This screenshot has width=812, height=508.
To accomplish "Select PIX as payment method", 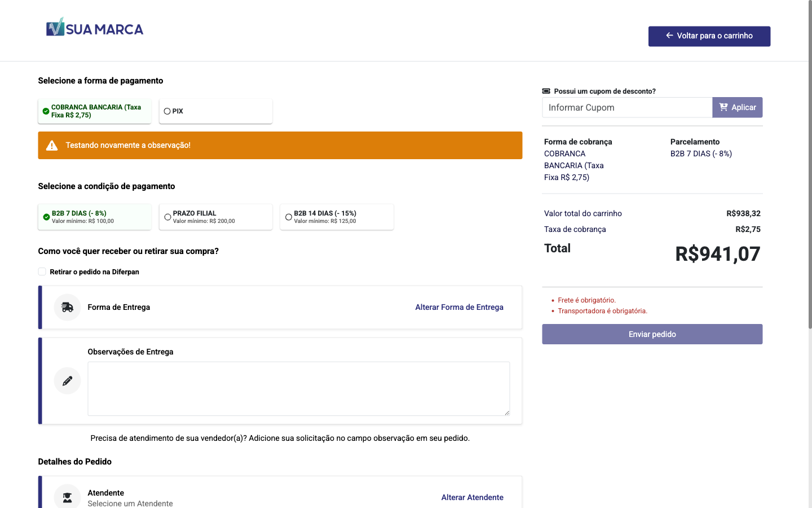I will click(x=167, y=111).
